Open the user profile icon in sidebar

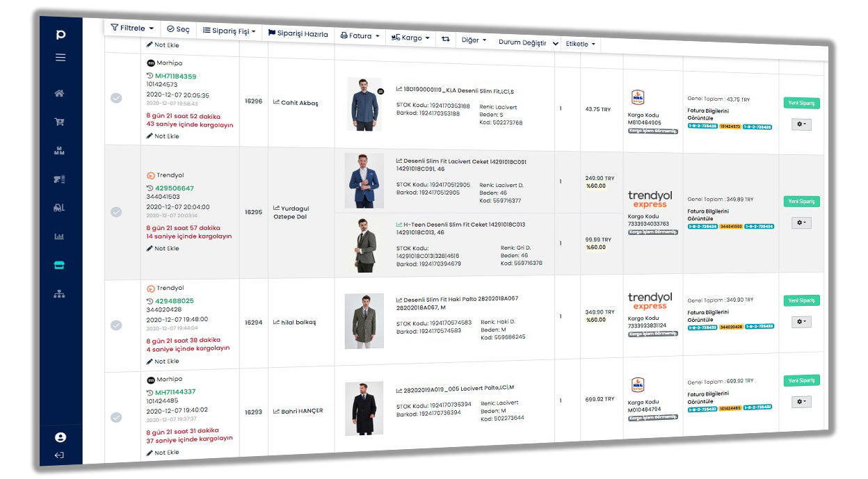coord(60,437)
